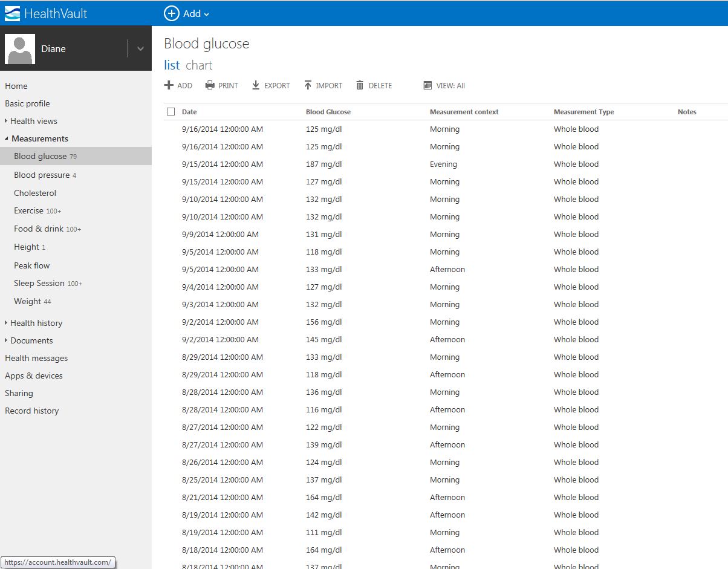Switch to the chart tab

pyautogui.click(x=199, y=65)
